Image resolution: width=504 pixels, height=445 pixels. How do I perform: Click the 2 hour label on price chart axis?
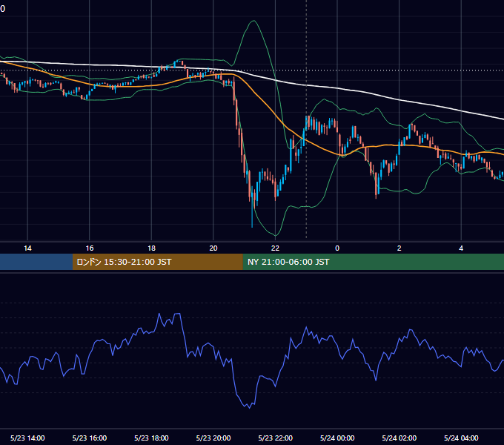tap(399, 248)
